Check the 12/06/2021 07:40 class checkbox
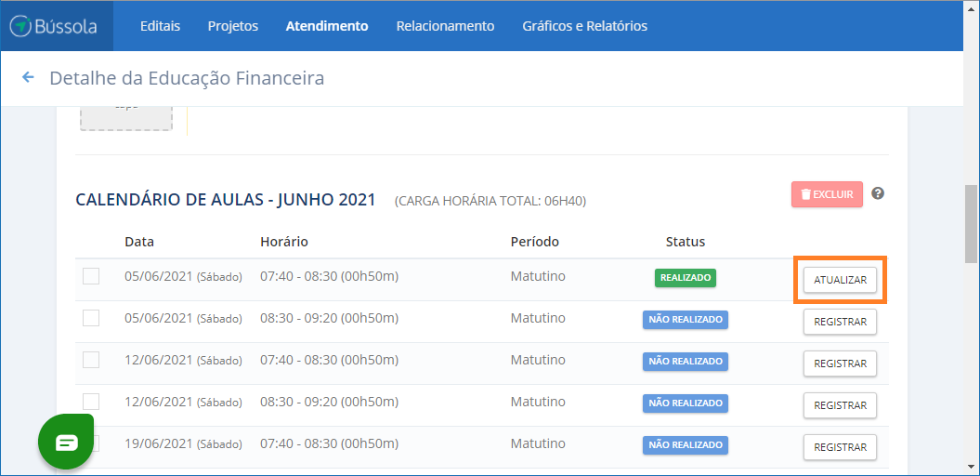The width and height of the screenshot is (980, 476). tap(91, 360)
